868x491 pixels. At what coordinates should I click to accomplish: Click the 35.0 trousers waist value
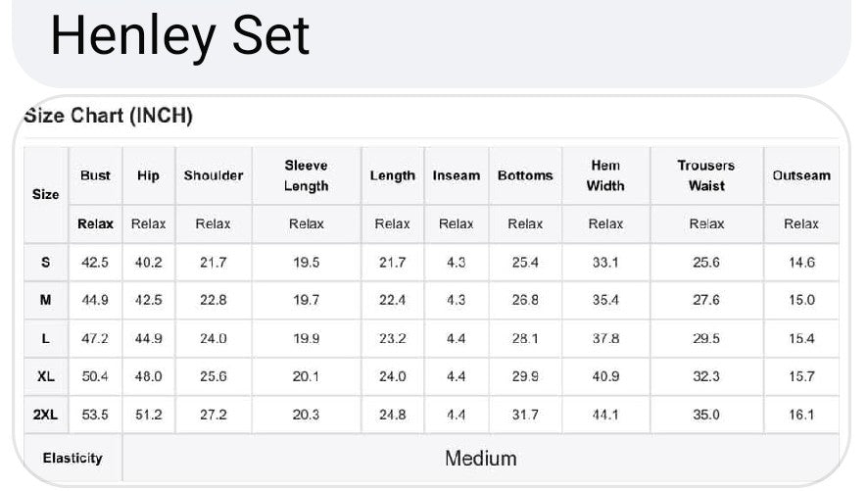705,415
